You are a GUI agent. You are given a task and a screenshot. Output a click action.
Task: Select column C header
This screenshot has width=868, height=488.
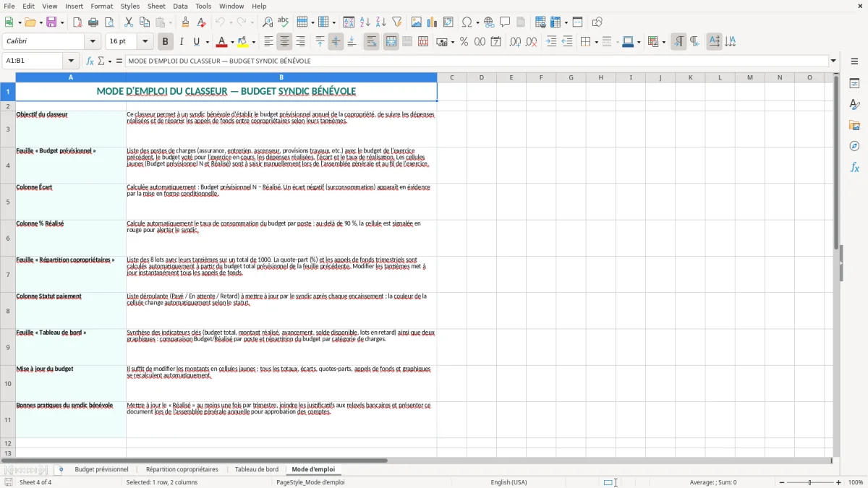coord(451,77)
